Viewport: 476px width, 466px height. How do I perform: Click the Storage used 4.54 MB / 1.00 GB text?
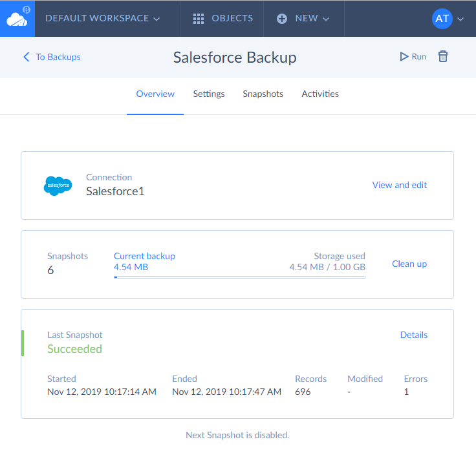point(327,268)
